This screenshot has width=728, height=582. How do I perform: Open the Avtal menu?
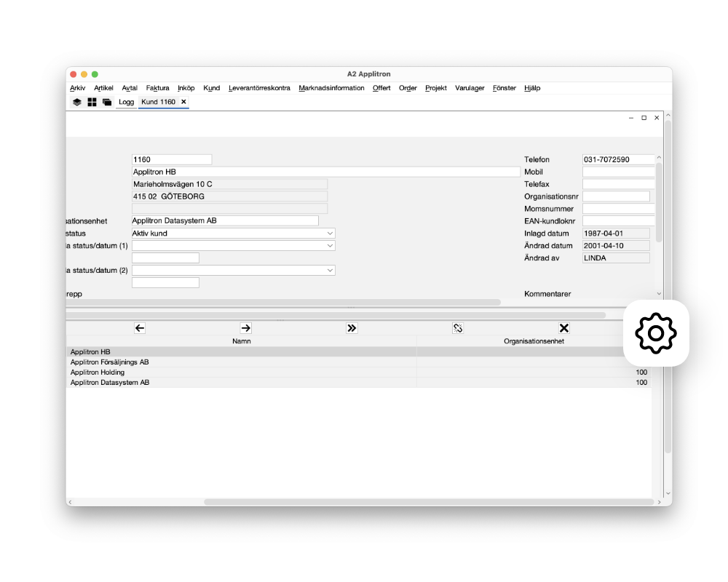tap(130, 88)
